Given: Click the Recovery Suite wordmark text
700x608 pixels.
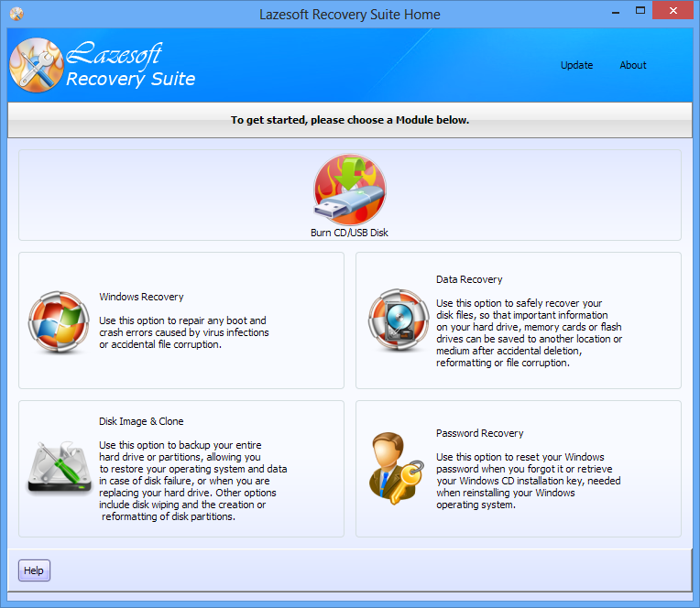Looking at the screenshot, I should pyautogui.click(x=131, y=79).
